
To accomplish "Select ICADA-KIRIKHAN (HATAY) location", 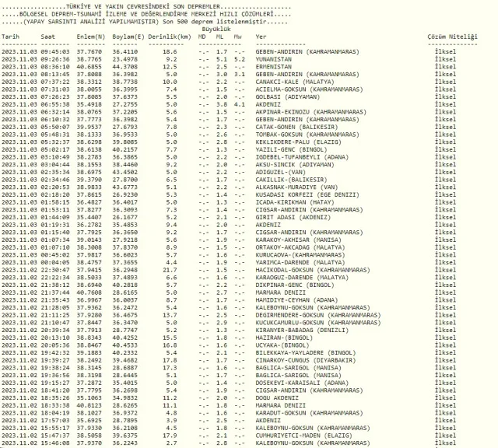I will (295, 202).
